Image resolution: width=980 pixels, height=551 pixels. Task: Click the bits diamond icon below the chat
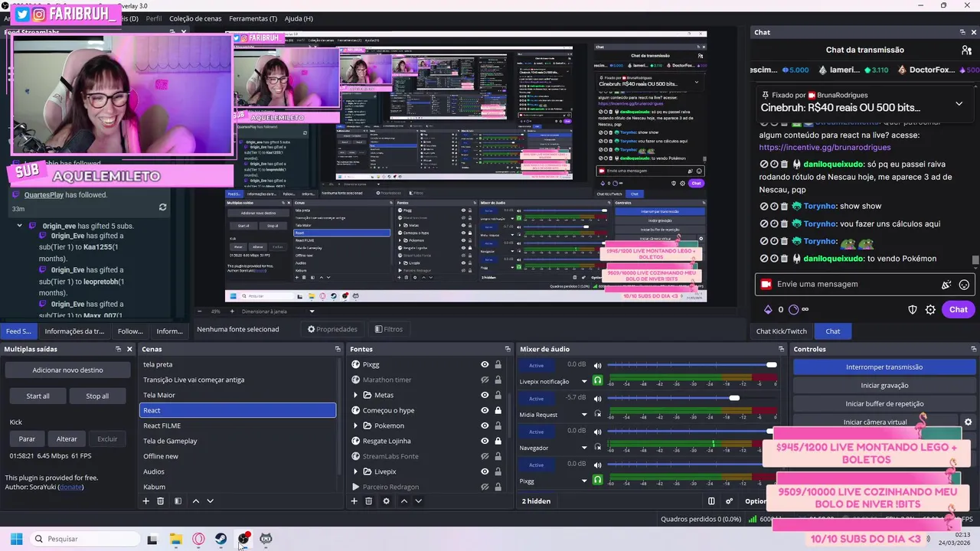coord(768,309)
